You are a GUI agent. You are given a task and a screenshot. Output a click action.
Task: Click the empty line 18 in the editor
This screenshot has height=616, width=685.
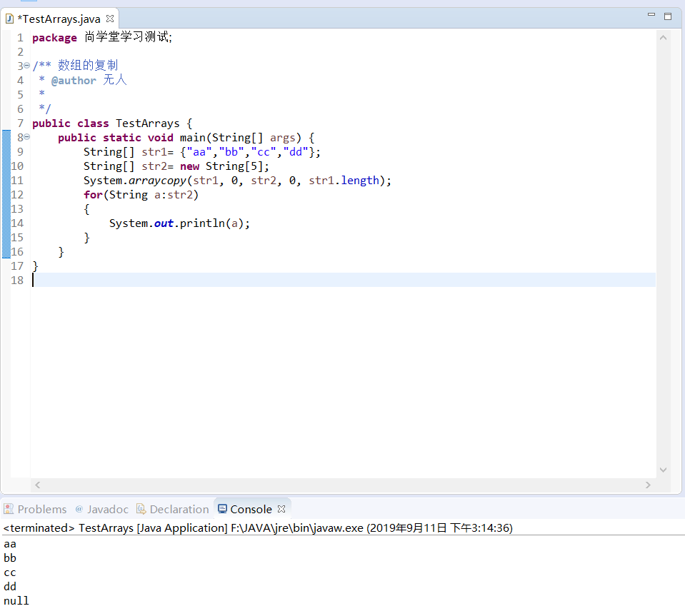click(344, 281)
